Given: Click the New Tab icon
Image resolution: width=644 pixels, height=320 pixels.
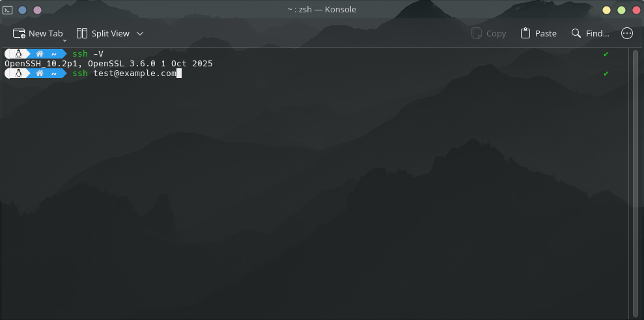Looking at the screenshot, I should point(19,33).
